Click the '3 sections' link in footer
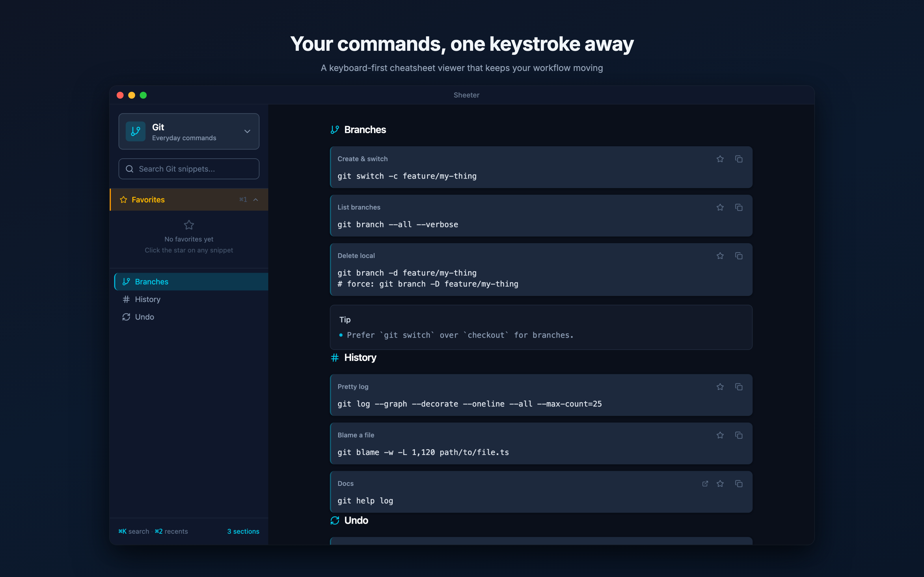 (243, 531)
